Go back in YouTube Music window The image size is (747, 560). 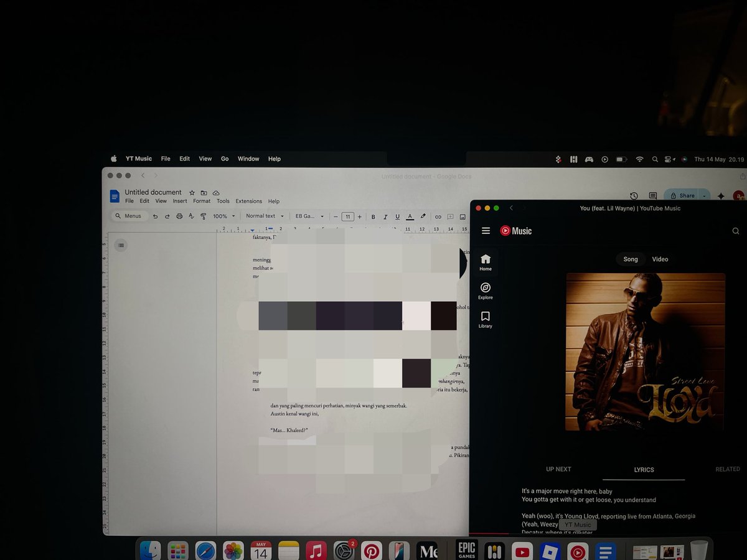(x=511, y=208)
